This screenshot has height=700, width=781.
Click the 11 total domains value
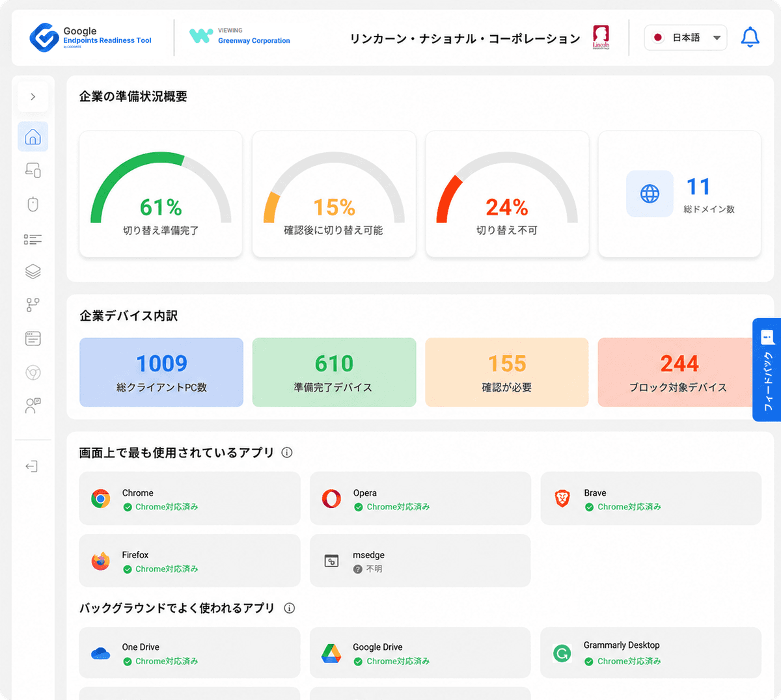click(x=698, y=187)
